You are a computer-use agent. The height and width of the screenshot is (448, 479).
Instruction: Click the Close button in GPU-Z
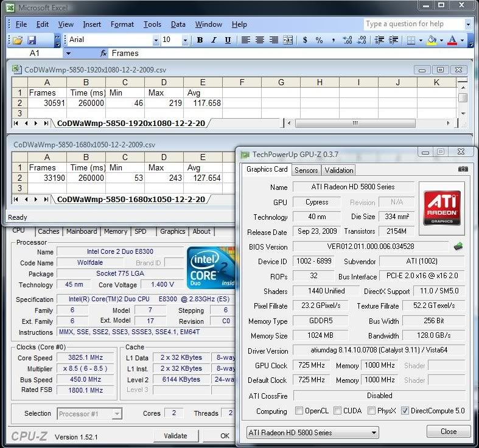pyautogui.click(x=449, y=432)
